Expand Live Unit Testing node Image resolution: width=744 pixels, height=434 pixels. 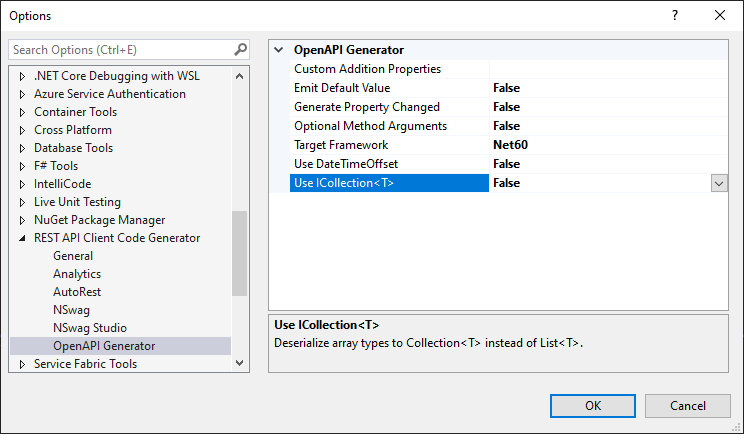coord(22,202)
